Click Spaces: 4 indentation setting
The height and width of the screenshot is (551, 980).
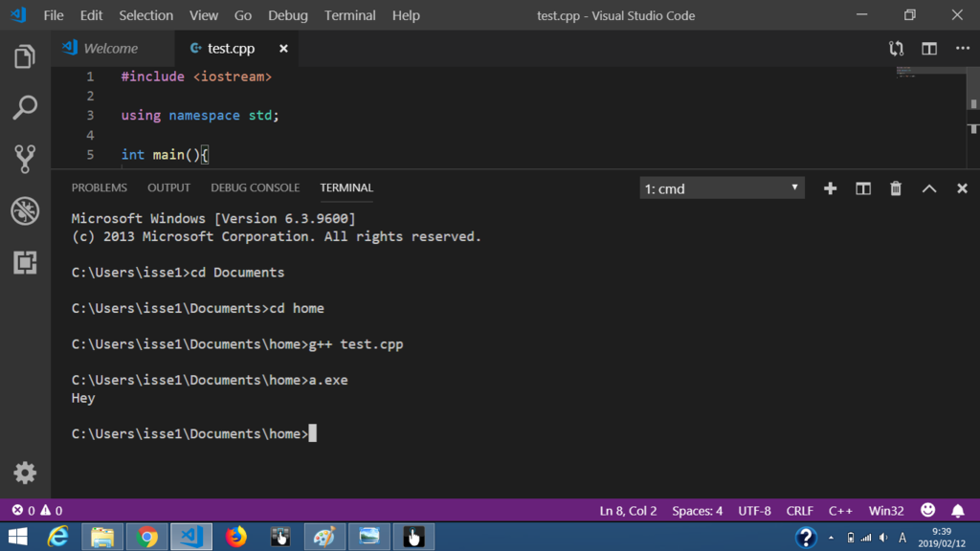tap(698, 511)
